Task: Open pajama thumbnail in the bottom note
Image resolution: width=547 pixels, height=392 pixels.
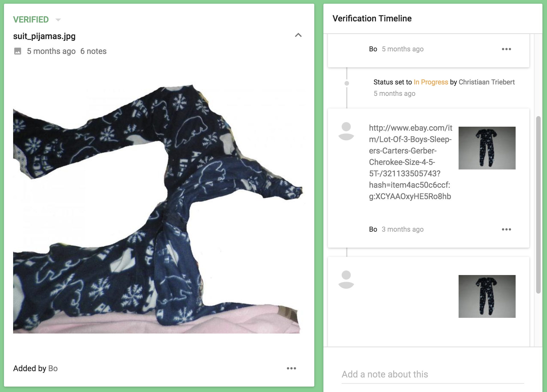Action: click(487, 296)
